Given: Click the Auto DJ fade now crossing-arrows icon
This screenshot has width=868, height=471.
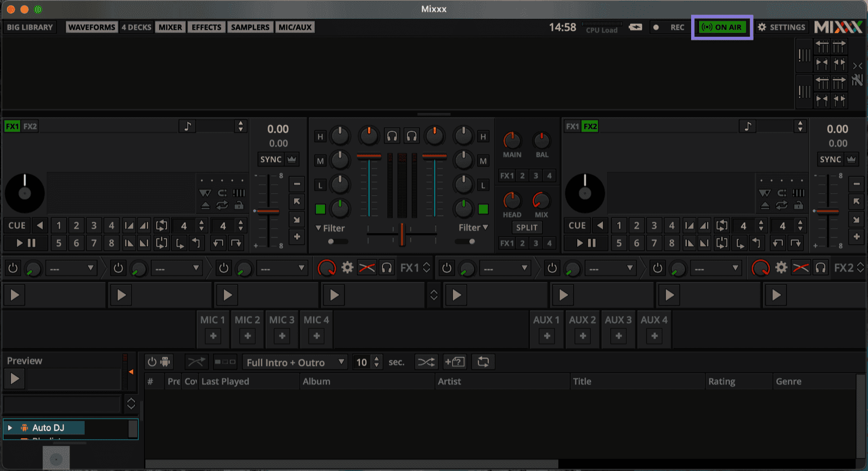Looking at the screenshot, I should pyautogui.click(x=196, y=362).
